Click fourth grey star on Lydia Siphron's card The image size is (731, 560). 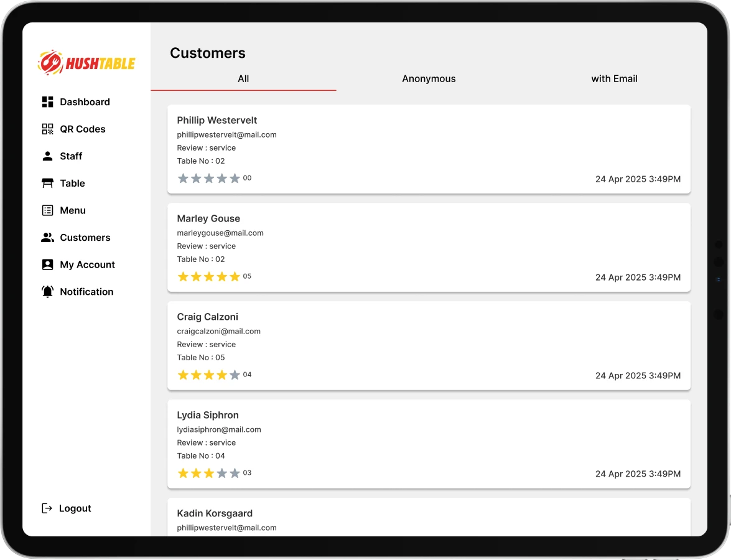click(x=222, y=474)
